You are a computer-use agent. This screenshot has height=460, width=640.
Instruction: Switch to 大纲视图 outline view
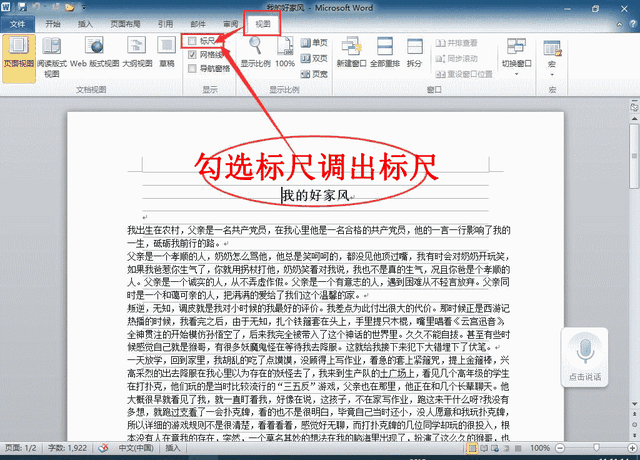pos(137,52)
